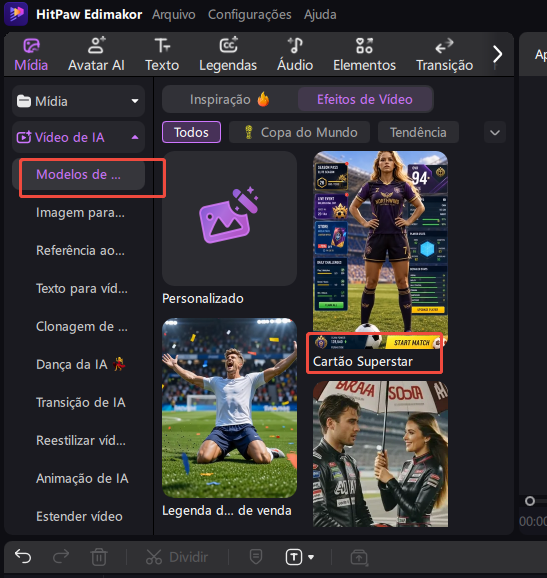Open the Arquivo menu
Image resolution: width=547 pixels, height=578 pixels.
[174, 15]
